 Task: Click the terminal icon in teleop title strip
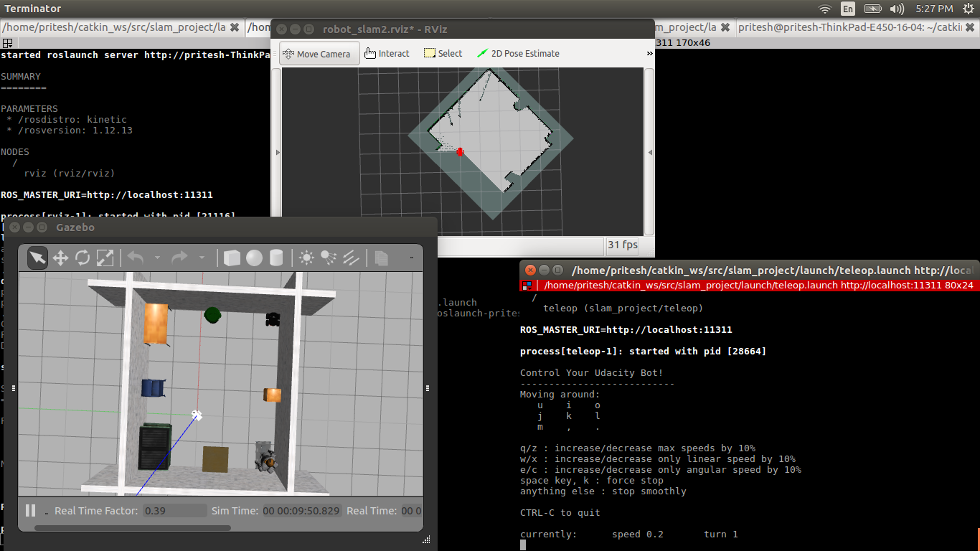(527, 285)
